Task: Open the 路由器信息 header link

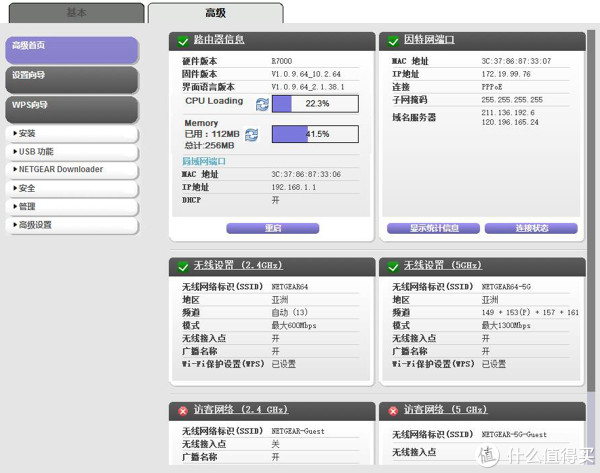Action: tap(219, 39)
